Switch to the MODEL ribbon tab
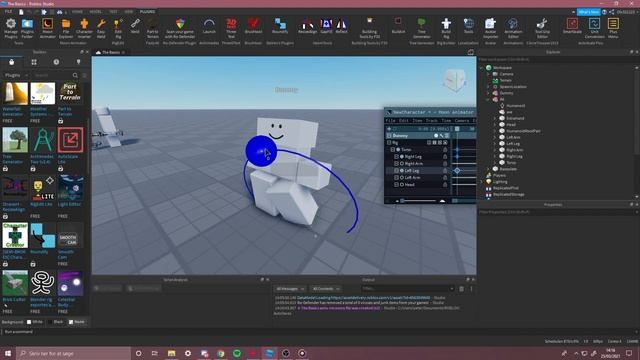The image size is (640, 360). 96,12
